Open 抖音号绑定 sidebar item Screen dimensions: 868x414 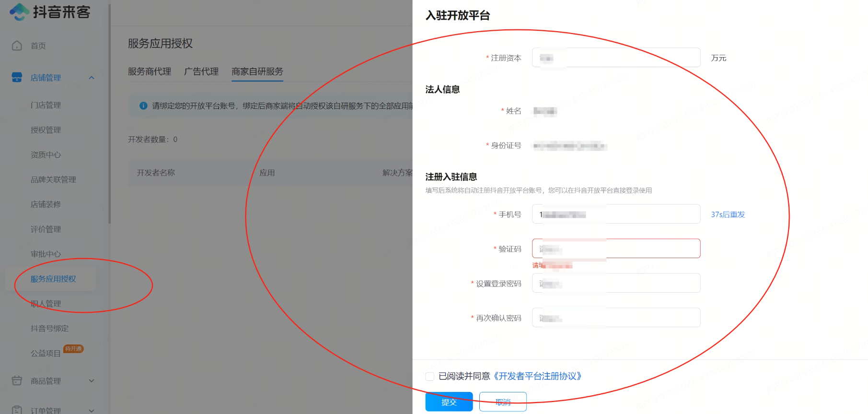click(x=50, y=329)
